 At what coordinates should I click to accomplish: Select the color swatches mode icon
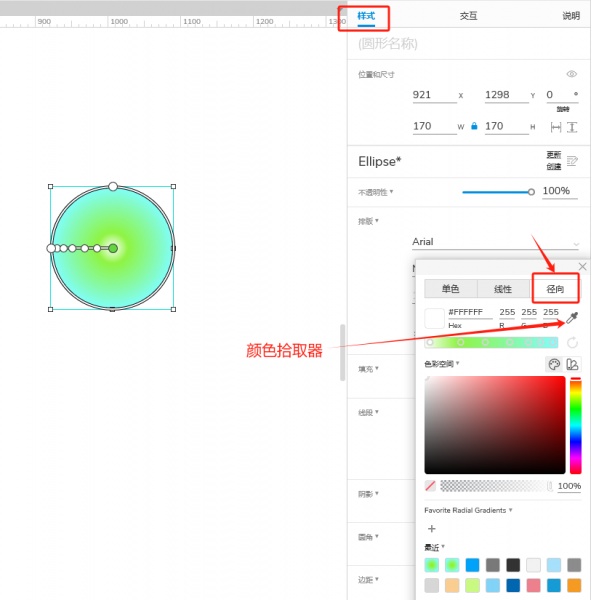(572, 364)
